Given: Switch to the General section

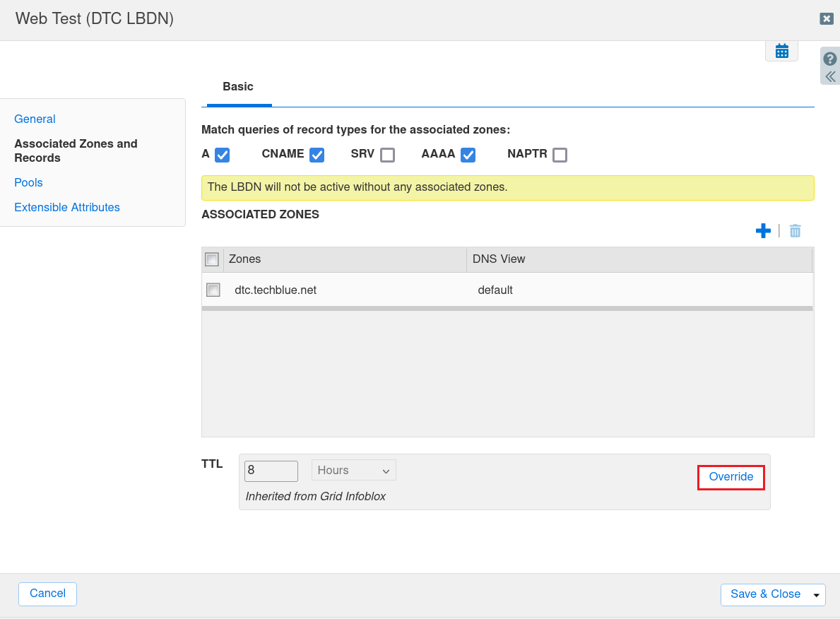Looking at the screenshot, I should (35, 119).
